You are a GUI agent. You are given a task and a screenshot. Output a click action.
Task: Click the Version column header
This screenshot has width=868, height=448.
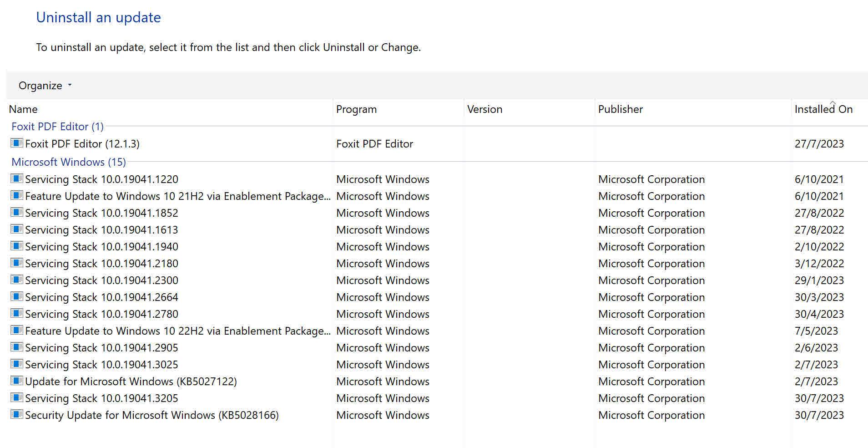click(x=484, y=109)
